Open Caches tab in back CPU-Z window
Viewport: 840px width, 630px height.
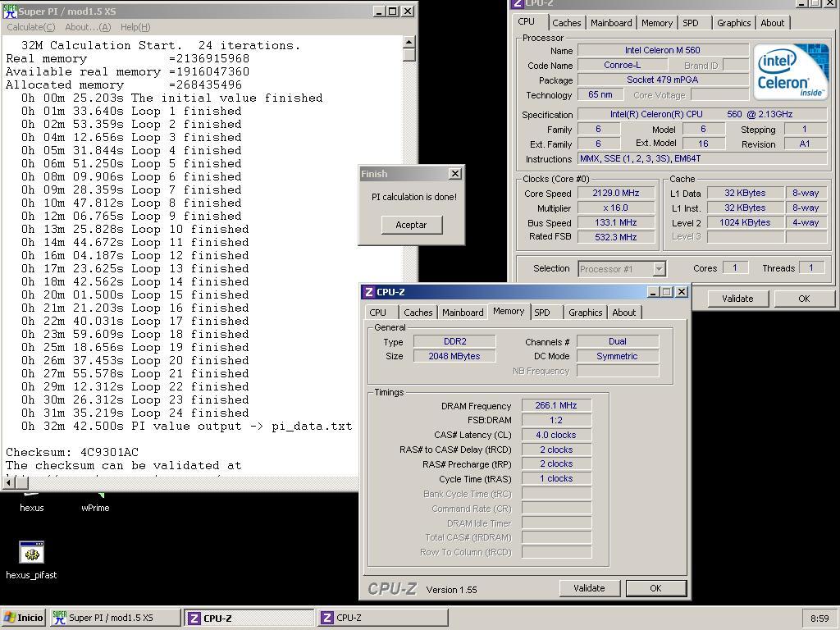pyautogui.click(x=566, y=23)
